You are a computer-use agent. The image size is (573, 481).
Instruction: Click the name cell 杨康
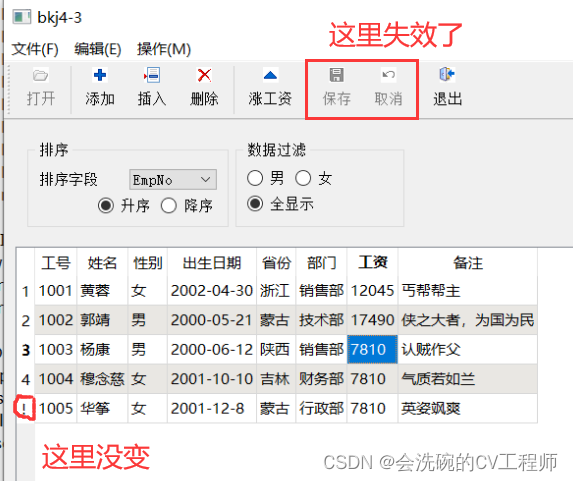click(102, 349)
